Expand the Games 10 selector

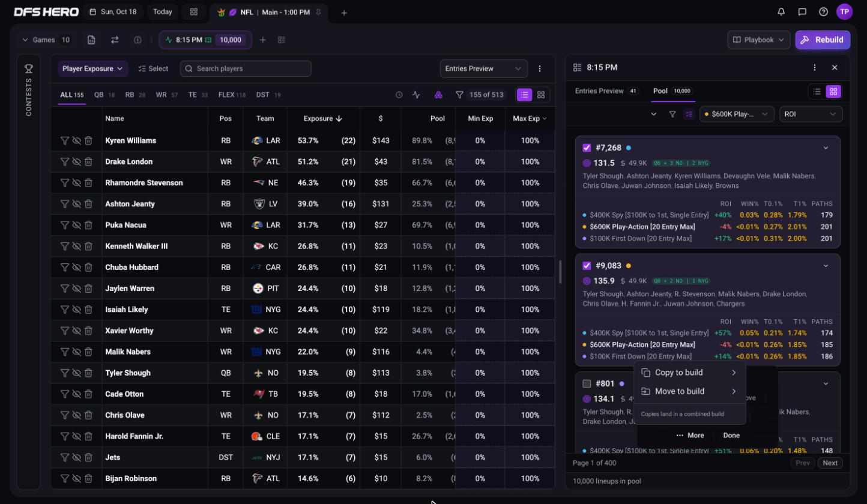click(x=47, y=40)
